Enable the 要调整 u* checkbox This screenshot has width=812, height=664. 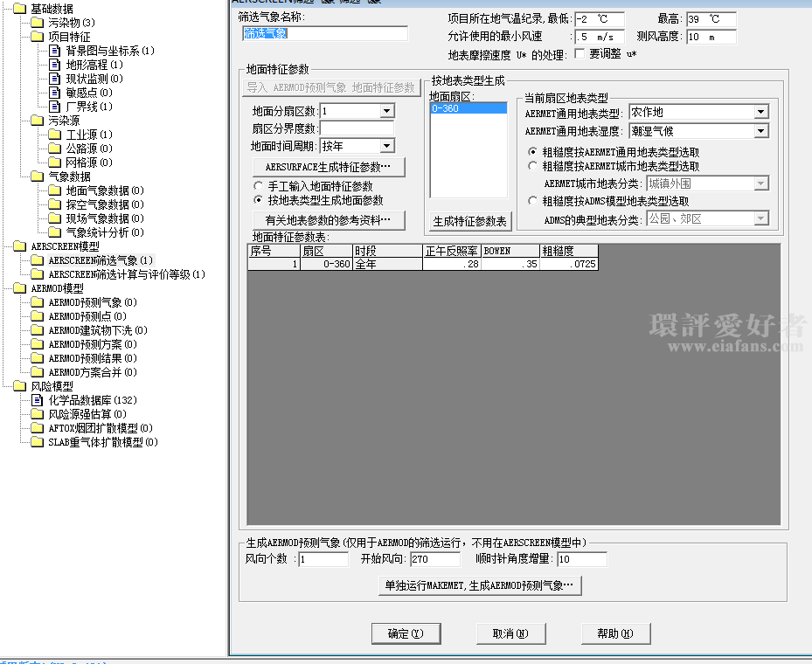(580, 53)
